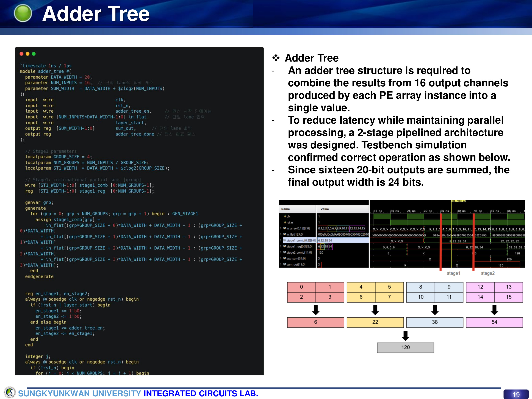Click the stage1_comb bus signal icon

284,240
